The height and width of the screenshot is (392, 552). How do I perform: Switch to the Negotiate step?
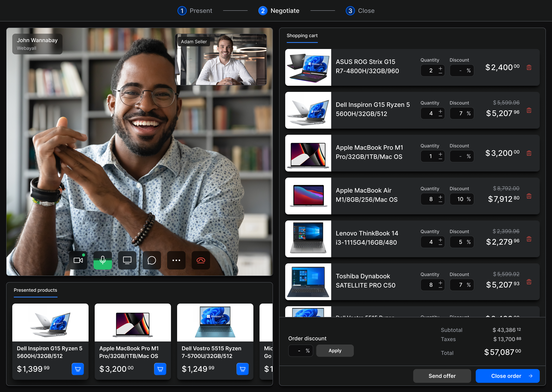click(279, 11)
